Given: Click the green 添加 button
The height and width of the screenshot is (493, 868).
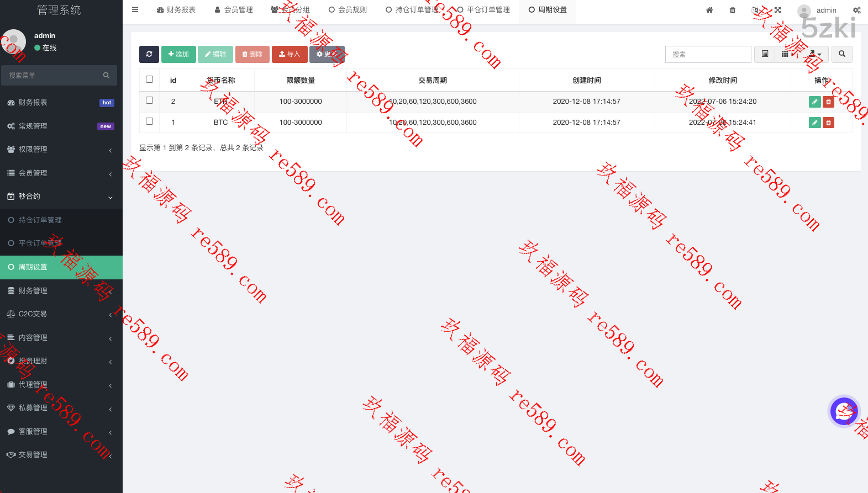Looking at the screenshot, I should pos(178,54).
